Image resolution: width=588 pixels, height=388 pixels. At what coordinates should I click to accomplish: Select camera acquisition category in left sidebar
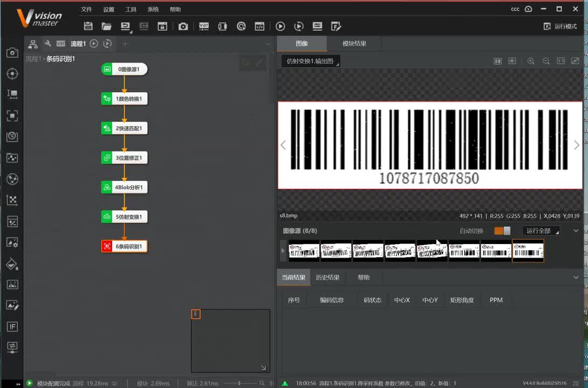pos(12,52)
